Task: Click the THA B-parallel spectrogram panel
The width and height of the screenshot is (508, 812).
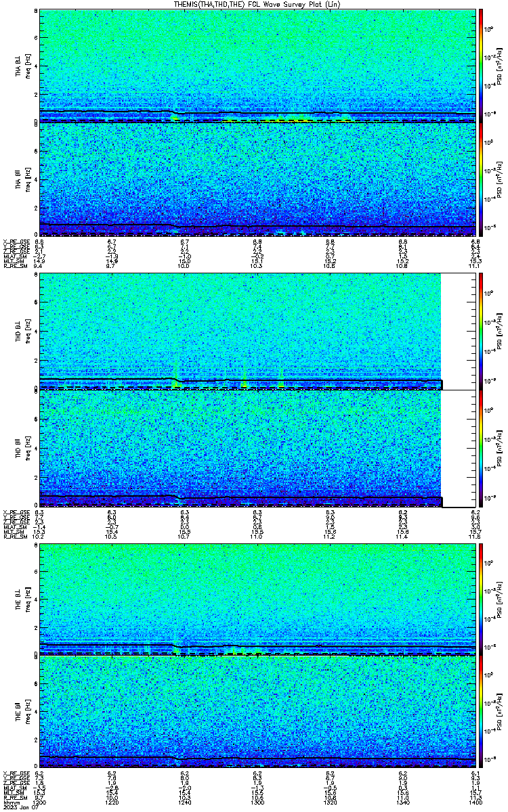Action: tap(256, 179)
